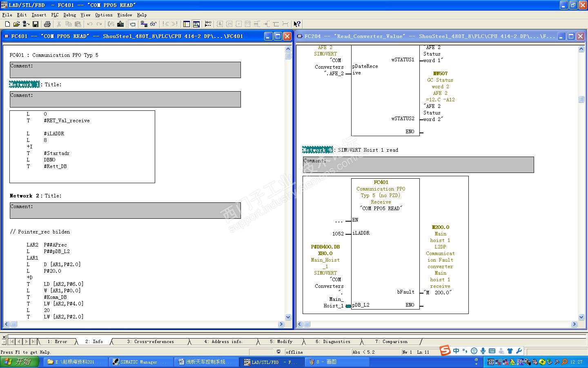Viewport: 588px width, 368px height.
Task: Click the OR box toolbar icon
Action: pos(229,24)
